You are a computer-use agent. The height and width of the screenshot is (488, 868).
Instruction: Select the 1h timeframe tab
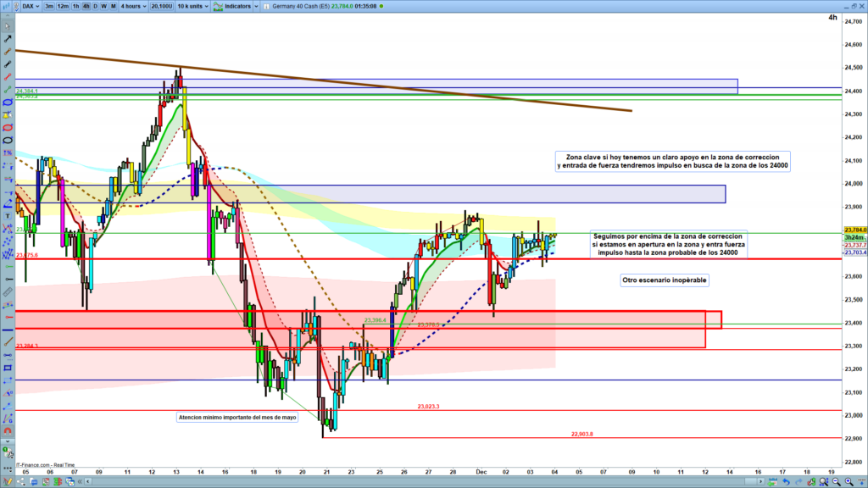(75, 6)
